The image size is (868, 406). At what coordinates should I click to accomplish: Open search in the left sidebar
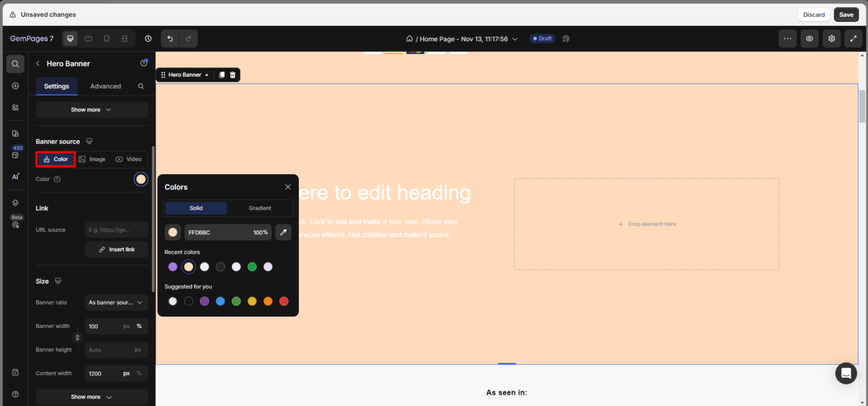[x=15, y=63]
